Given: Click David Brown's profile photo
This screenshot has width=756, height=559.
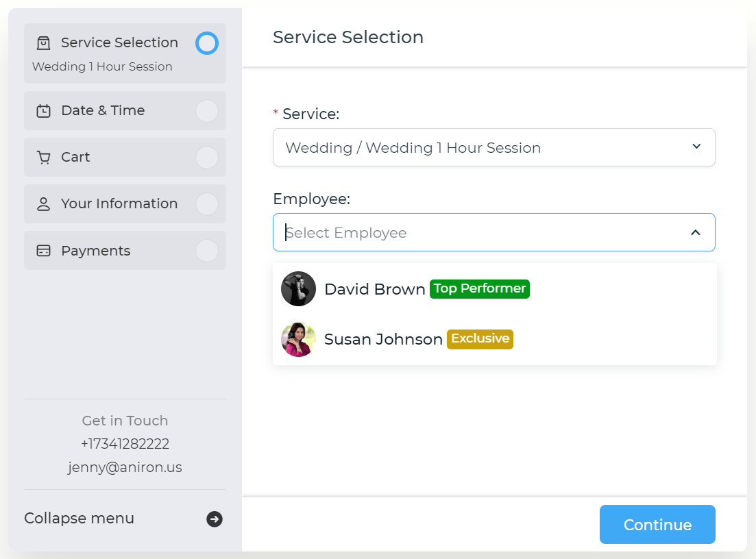Looking at the screenshot, I should coord(298,288).
